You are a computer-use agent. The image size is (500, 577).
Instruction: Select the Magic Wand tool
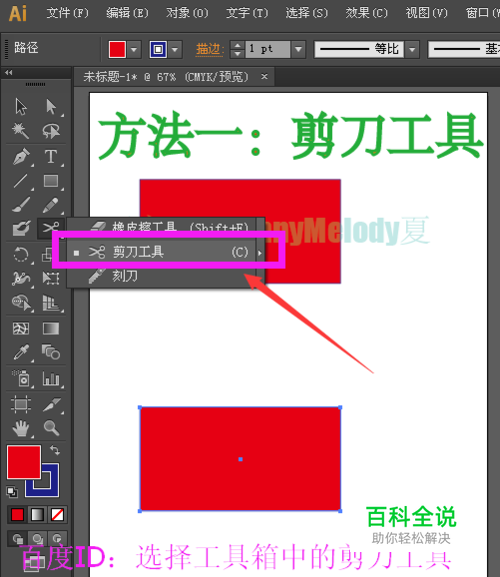tap(20, 131)
